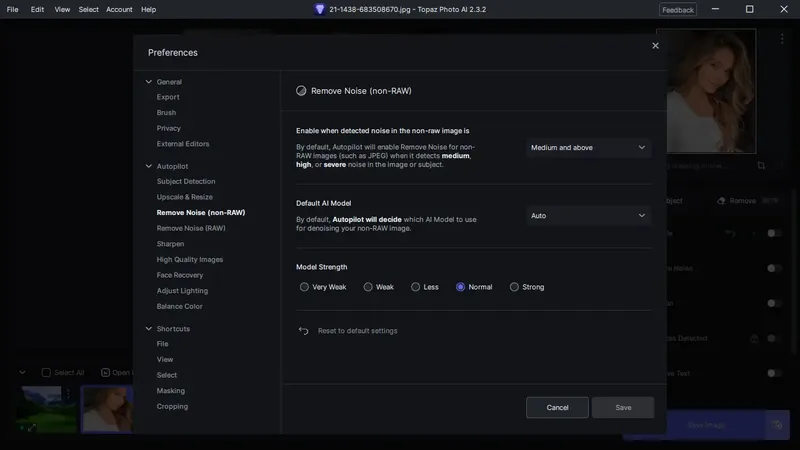
Task: Select the Strong model strength option
Action: [514, 287]
